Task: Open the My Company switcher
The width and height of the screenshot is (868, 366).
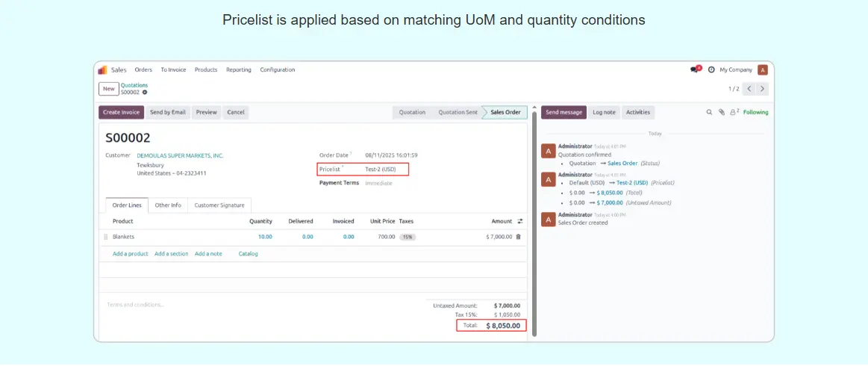Action: tap(735, 69)
